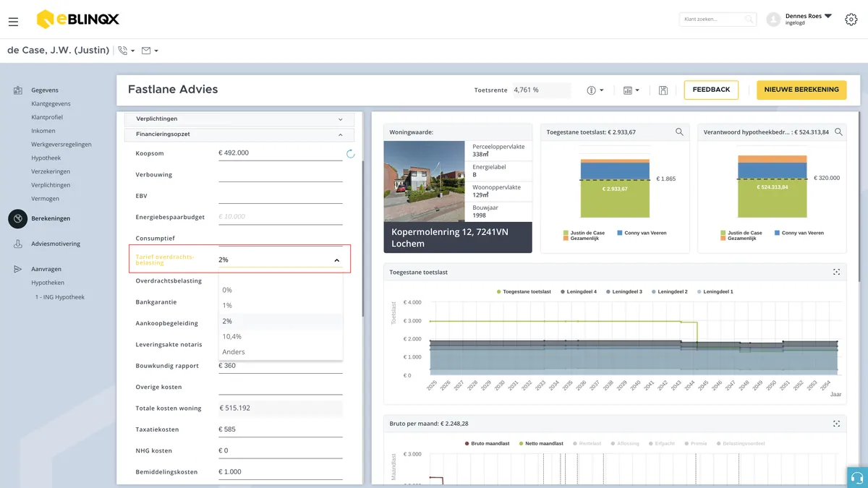Open the info icon dropdown near Toetsrente
The height and width of the screenshot is (488, 868).
(x=595, y=90)
